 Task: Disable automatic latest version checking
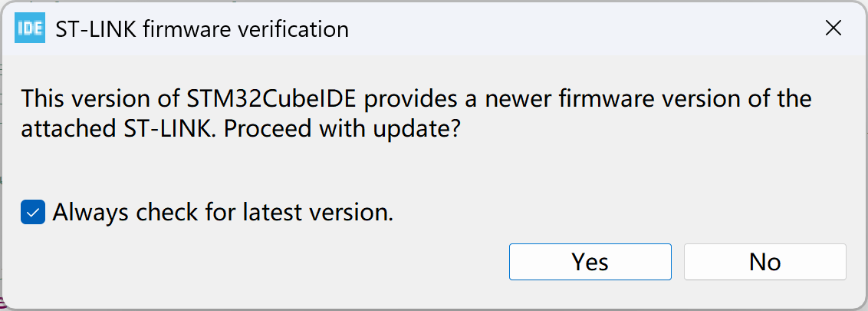coord(33,212)
